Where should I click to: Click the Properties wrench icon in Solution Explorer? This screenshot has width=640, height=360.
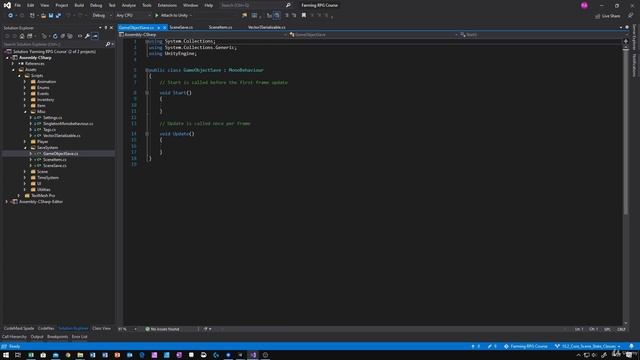[87, 36]
